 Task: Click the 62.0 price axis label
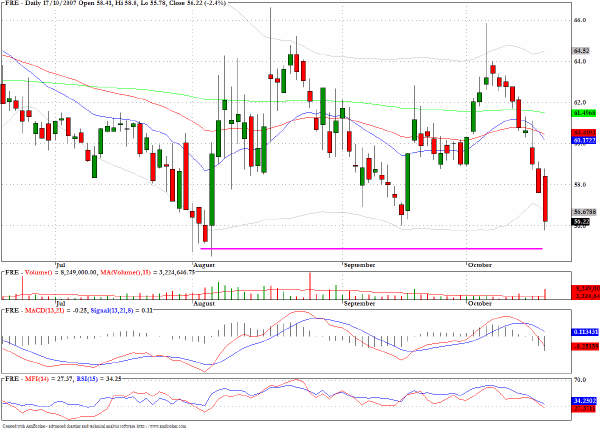point(580,102)
